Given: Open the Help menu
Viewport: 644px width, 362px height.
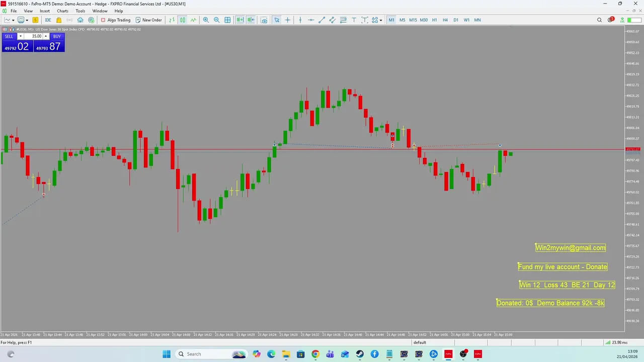Looking at the screenshot, I should [x=119, y=11].
